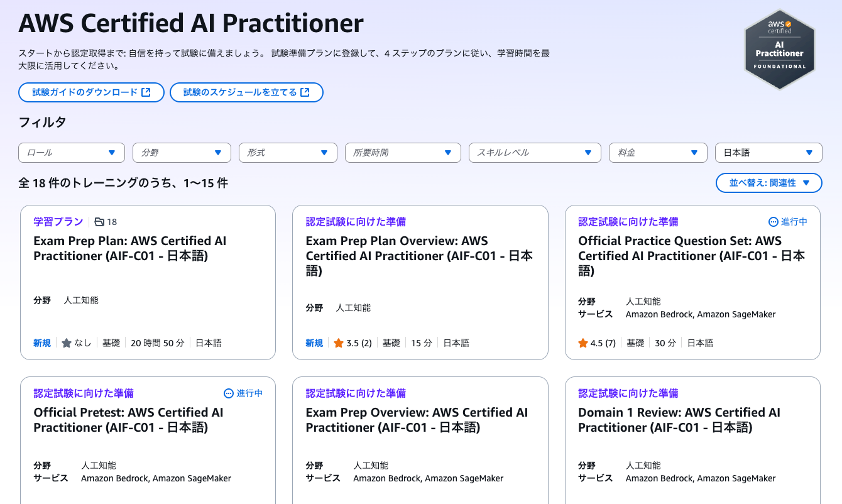Click external-link icon on 試験のスケジュールを立てる button
842x504 pixels.
point(305,92)
